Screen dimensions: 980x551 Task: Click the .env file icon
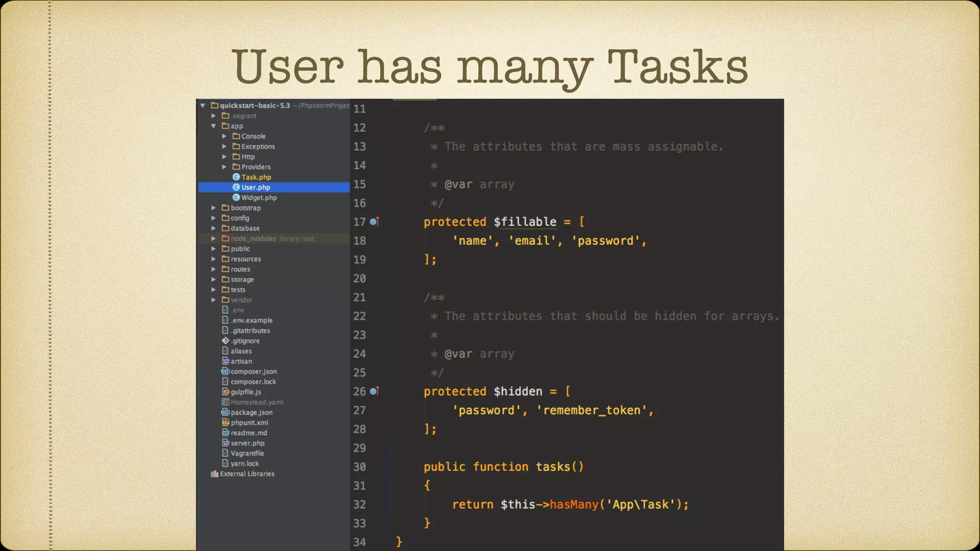(x=225, y=310)
